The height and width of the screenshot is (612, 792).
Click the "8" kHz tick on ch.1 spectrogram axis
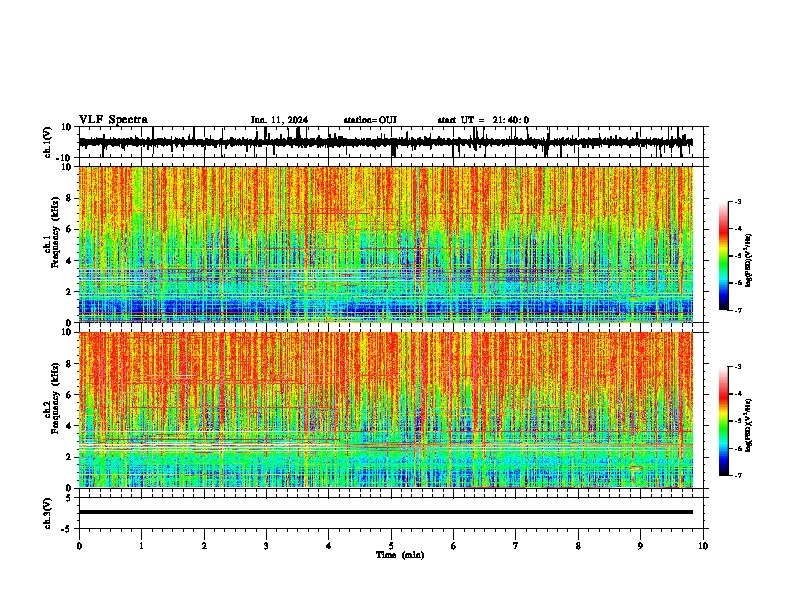pos(70,198)
